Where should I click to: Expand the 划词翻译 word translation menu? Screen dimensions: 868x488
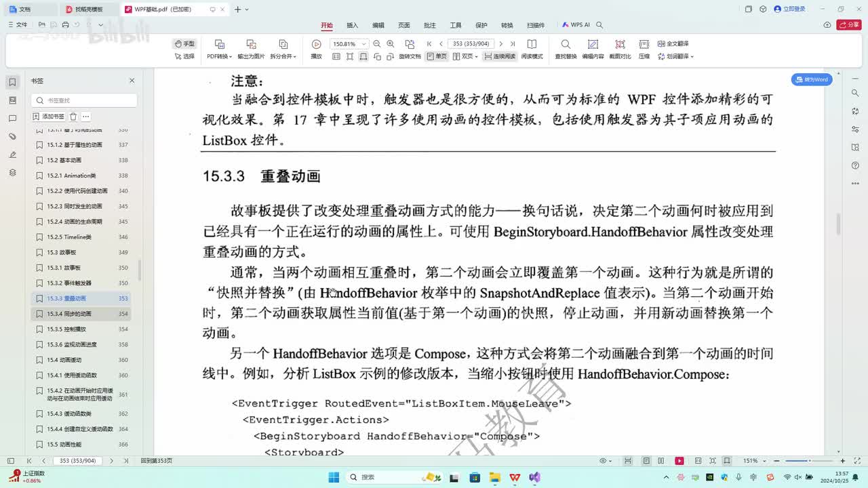(675, 56)
